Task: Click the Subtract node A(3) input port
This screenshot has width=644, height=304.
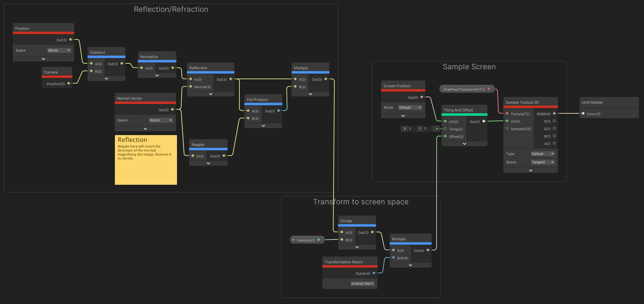Action: point(91,63)
